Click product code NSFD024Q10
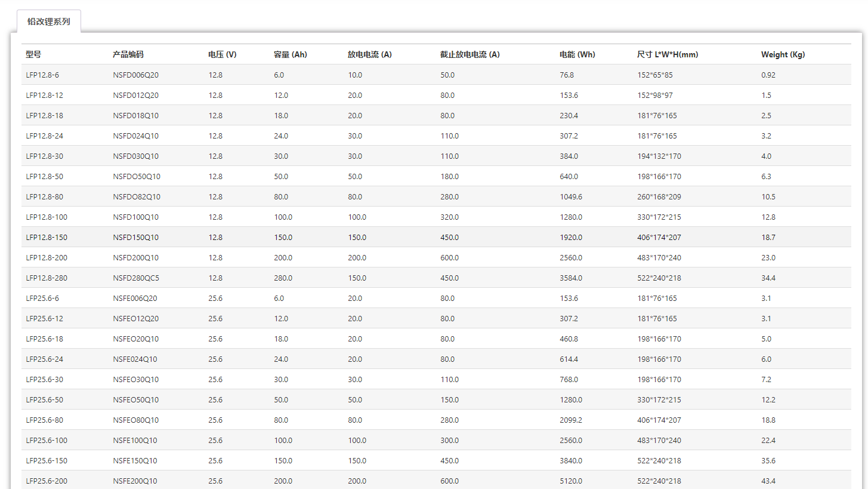The image size is (868, 489). point(135,136)
